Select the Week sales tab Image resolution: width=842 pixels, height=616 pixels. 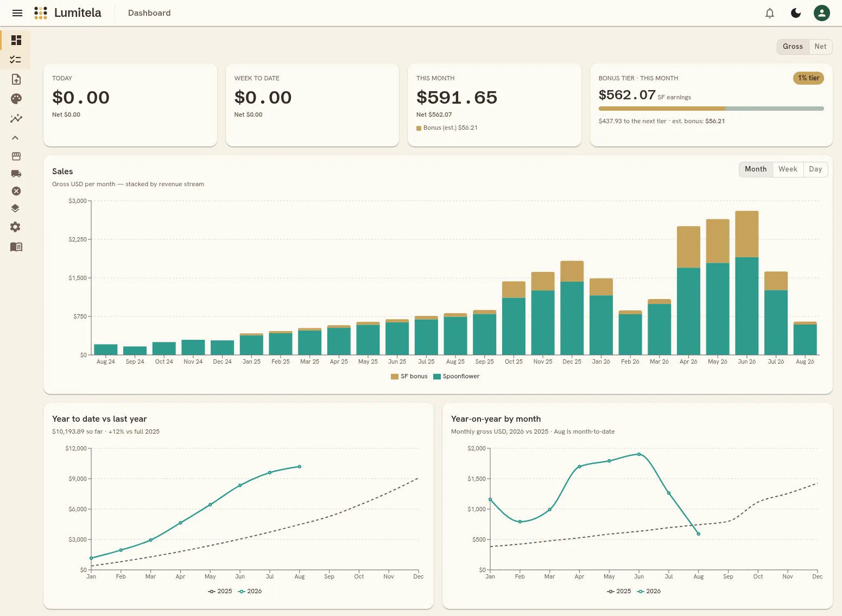click(788, 169)
